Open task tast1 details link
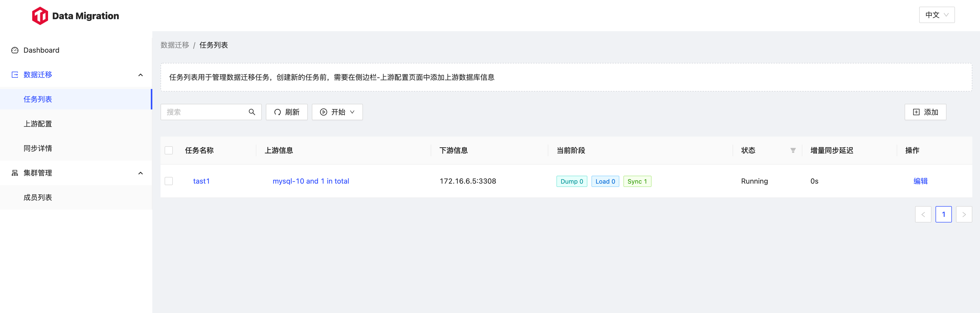This screenshot has width=980, height=313. [202, 181]
